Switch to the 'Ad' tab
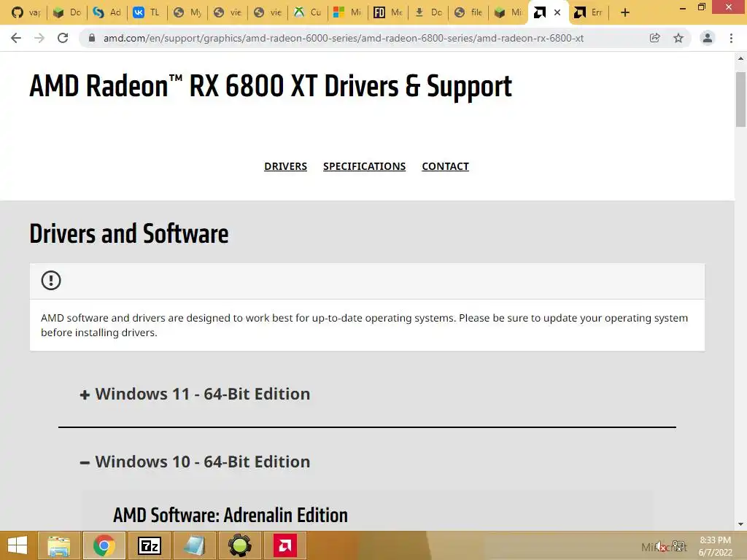 click(107, 13)
